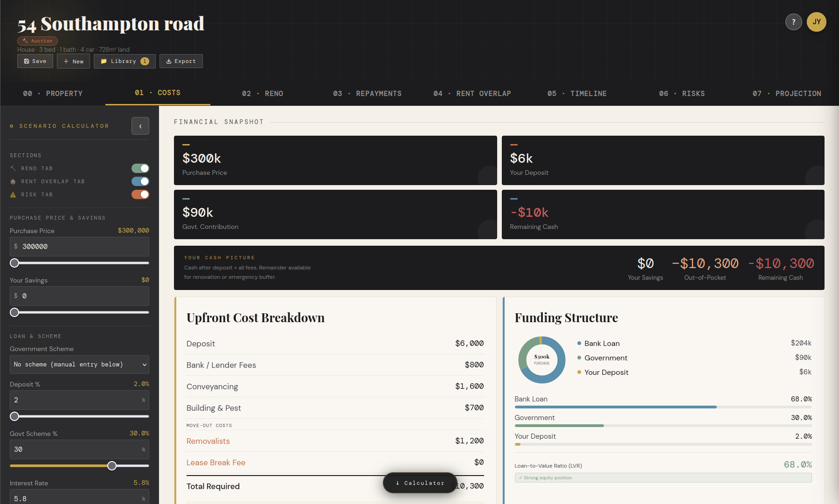Click the JY avatar icon

[x=816, y=21]
